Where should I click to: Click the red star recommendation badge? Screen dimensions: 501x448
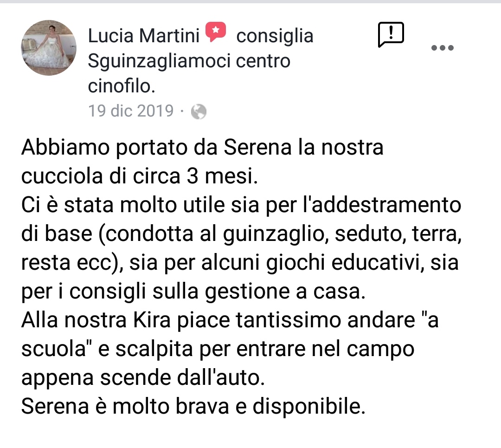(216, 32)
